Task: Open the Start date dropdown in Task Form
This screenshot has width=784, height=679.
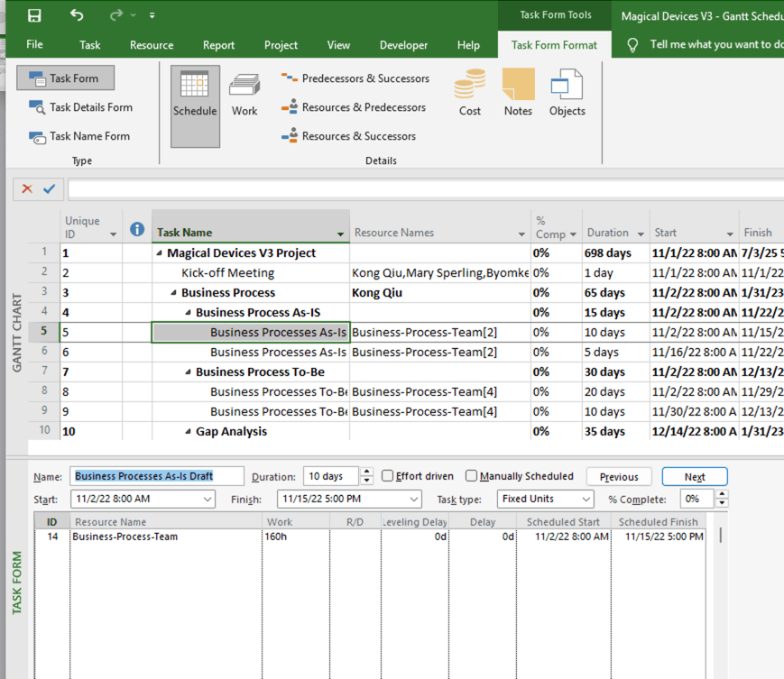Action: pyautogui.click(x=208, y=499)
